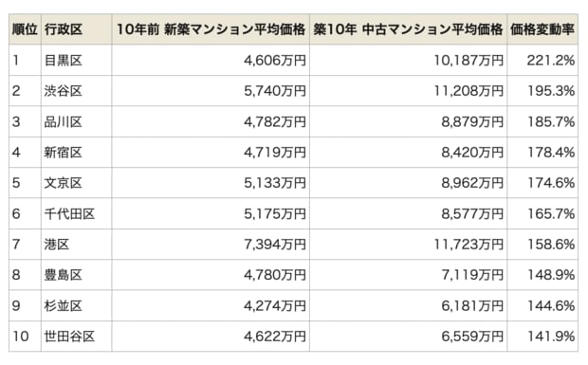Click the 世田谷区 district cell

click(x=76, y=337)
